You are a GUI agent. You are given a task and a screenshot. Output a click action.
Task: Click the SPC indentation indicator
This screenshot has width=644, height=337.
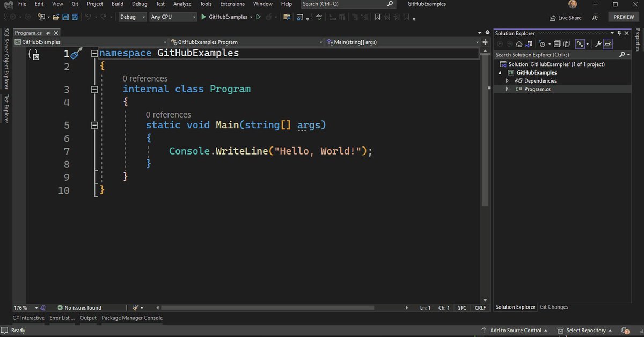pyautogui.click(x=462, y=308)
